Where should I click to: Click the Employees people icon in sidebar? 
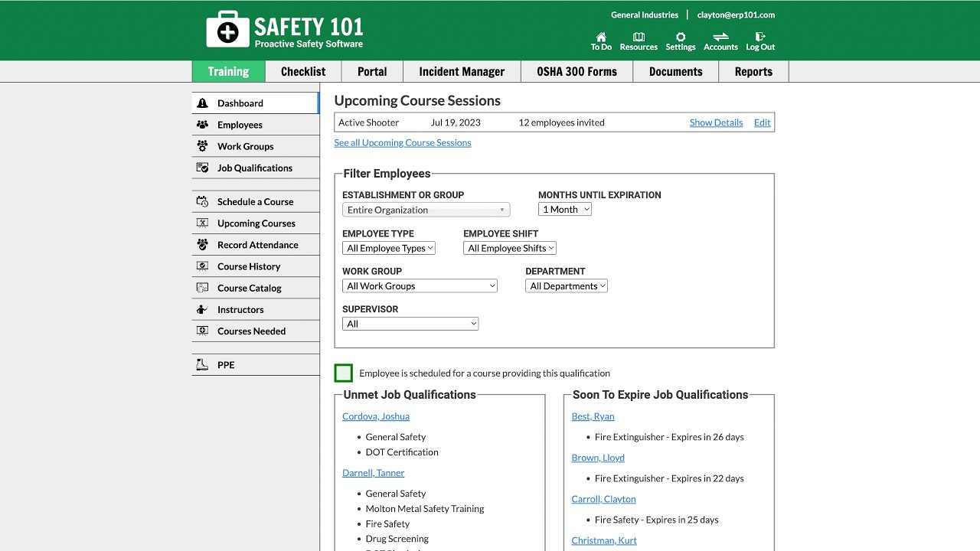202,125
